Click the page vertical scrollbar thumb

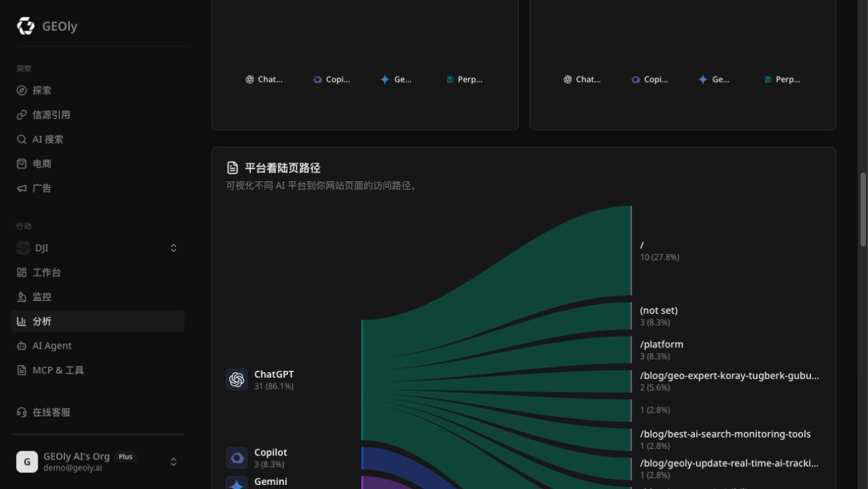click(863, 209)
